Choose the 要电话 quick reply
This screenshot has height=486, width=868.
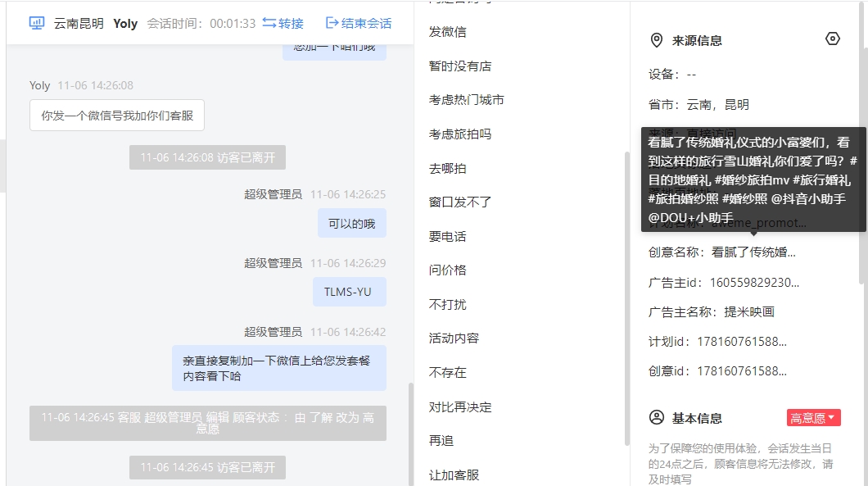[447, 237]
